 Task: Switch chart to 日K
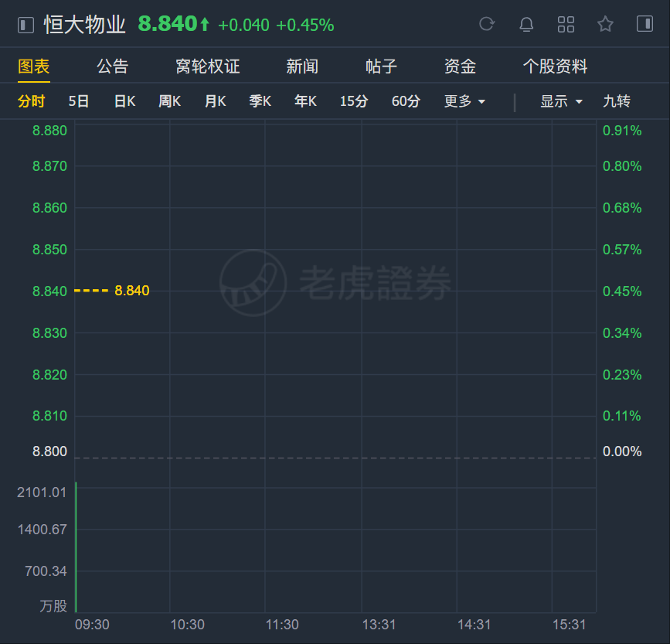point(124,102)
